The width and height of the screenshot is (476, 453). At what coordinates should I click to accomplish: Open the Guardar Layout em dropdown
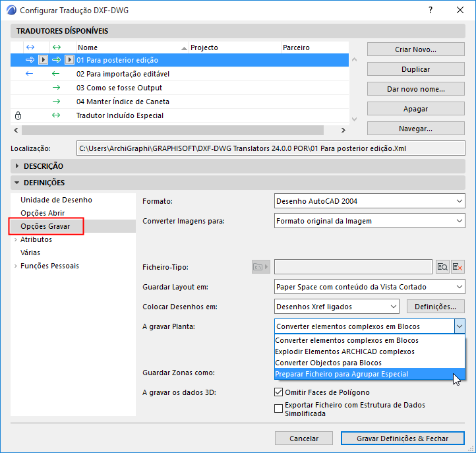(369, 287)
